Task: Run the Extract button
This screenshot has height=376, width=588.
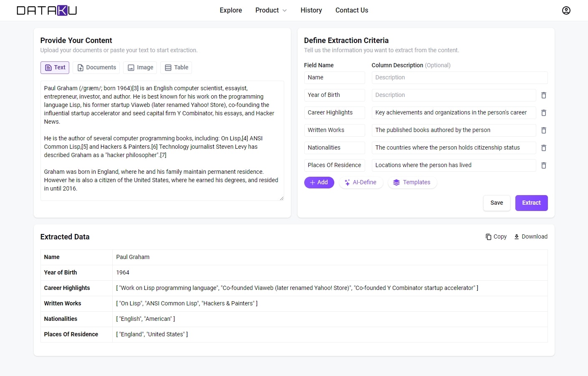Action: 531,203
